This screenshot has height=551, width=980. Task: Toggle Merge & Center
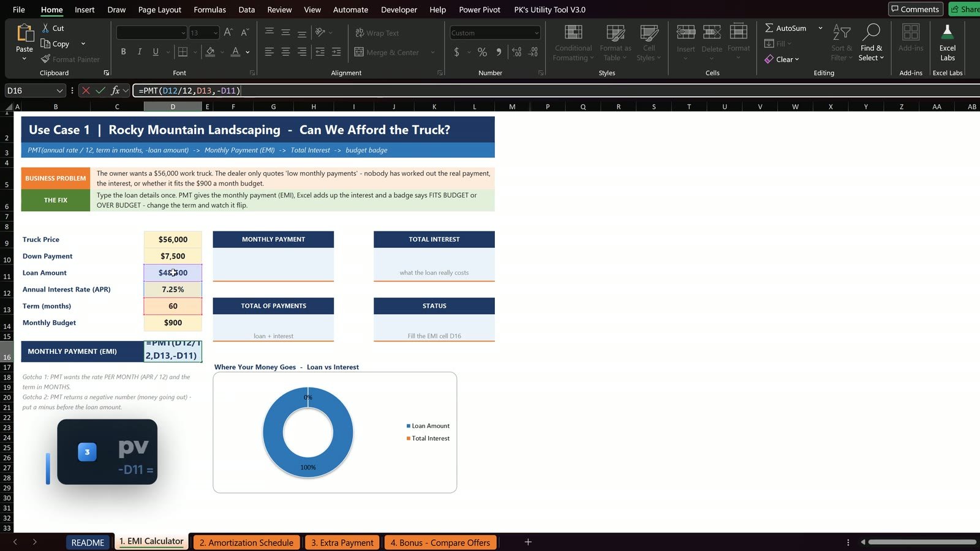point(386,52)
